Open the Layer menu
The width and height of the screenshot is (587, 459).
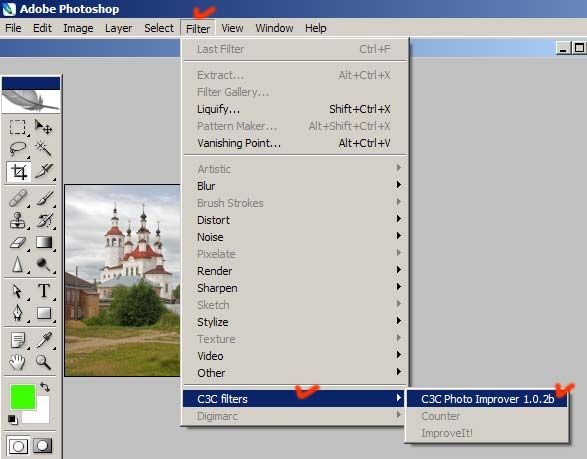click(118, 28)
